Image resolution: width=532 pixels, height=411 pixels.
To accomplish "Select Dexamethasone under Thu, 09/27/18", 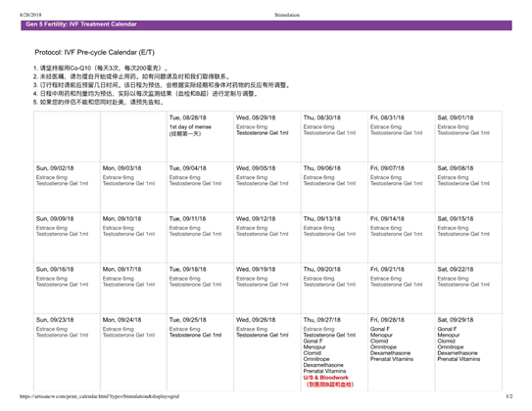I will point(323,365).
